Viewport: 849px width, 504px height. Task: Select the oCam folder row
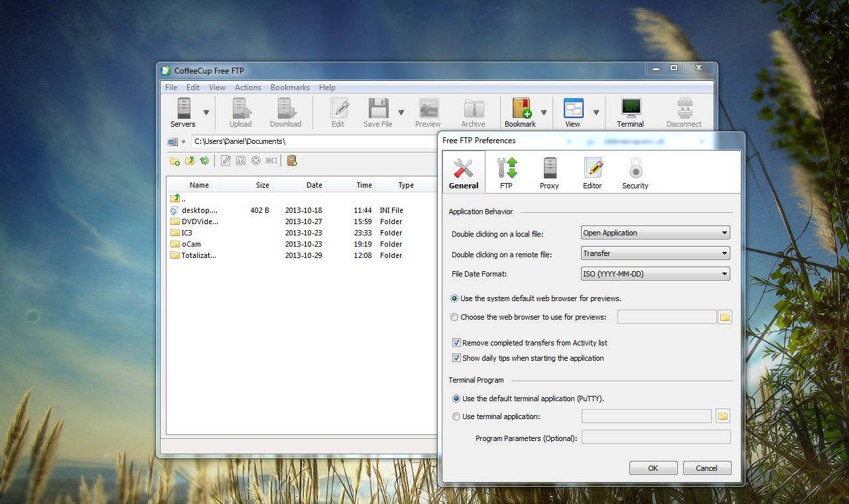(302, 244)
